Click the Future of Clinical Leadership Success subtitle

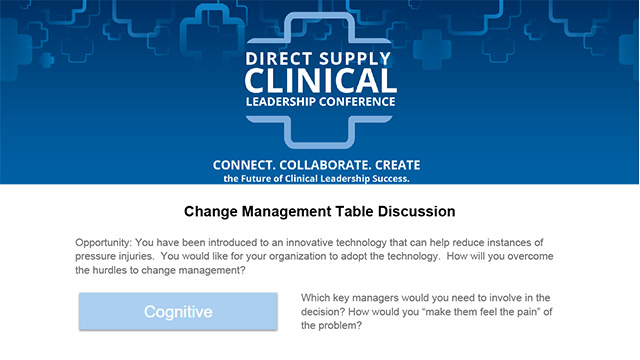316,178
